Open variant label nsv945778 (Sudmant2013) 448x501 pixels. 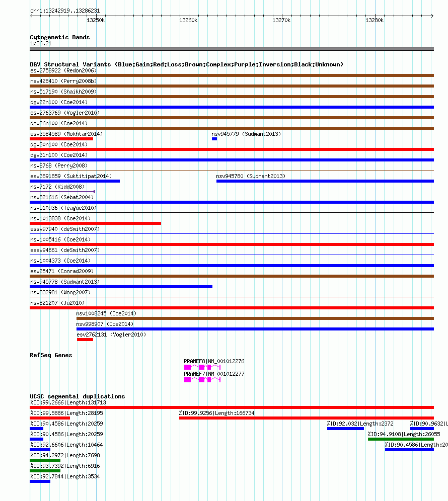pos(65,282)
